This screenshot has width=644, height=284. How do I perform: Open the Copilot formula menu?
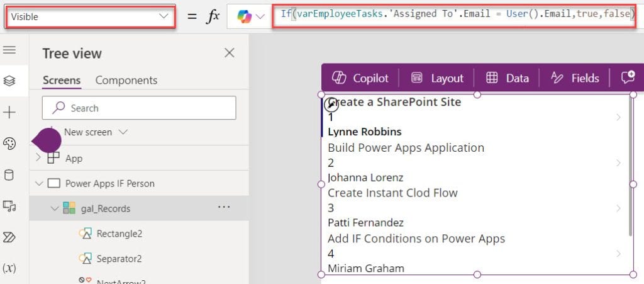click(251, 16)
